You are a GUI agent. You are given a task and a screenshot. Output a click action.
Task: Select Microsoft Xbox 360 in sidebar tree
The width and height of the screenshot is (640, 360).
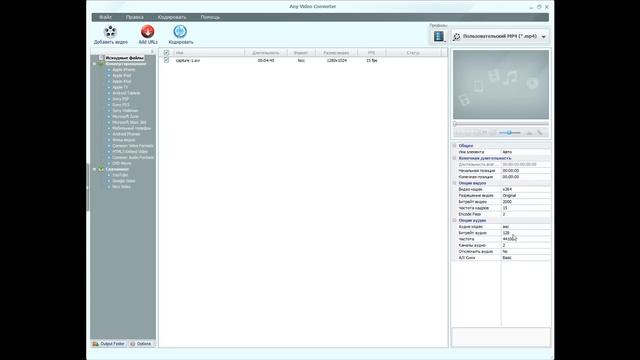pos(129,122)
